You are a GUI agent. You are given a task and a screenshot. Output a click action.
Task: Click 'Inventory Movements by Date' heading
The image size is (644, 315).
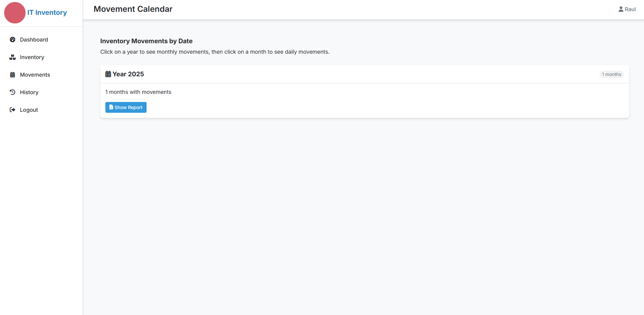tap(146, 41)
